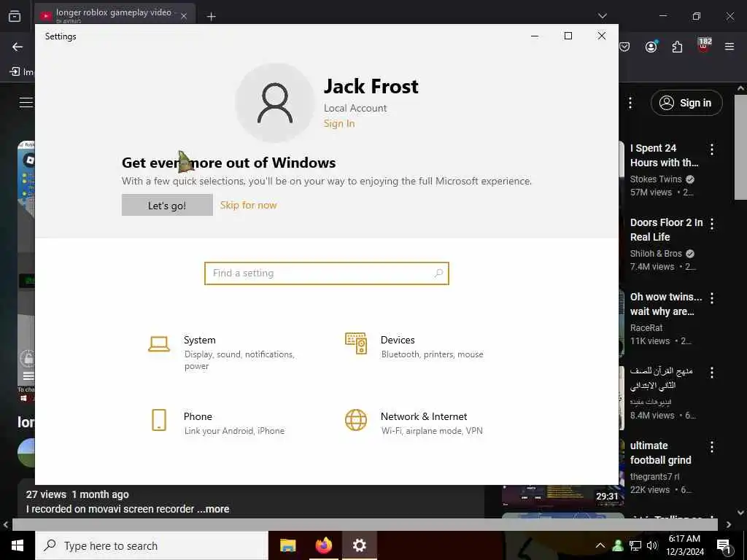
Task: Click the Find a setting search box
Action: pyautogui.click(x=326, y=273)
